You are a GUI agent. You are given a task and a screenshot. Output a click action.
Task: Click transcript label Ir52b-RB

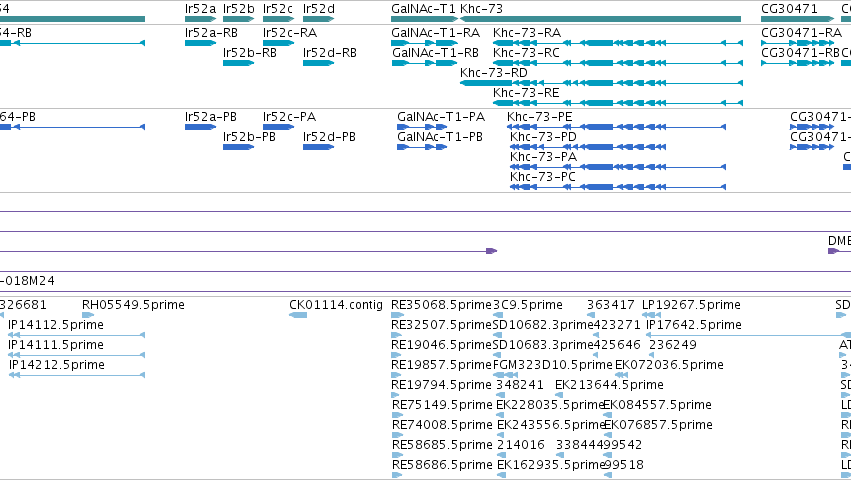pyautogui.click(x=250, y=53)
